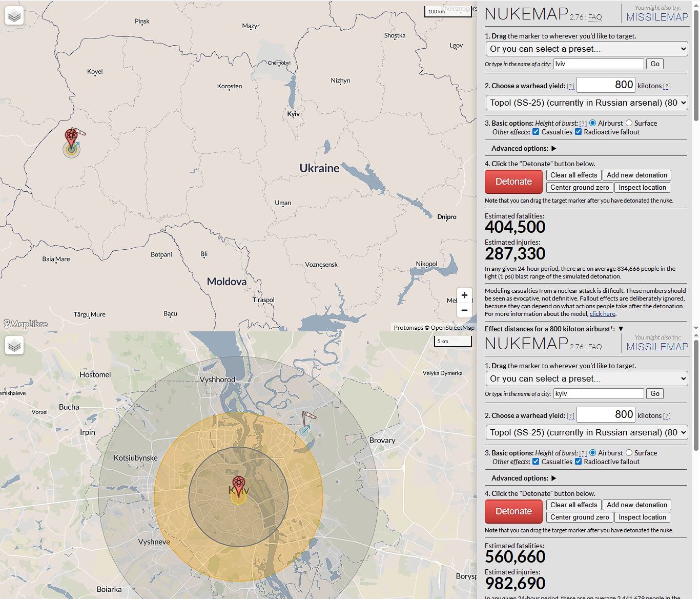Open the kilotons help [?] in lviv panel

click(x=667, y=86)
